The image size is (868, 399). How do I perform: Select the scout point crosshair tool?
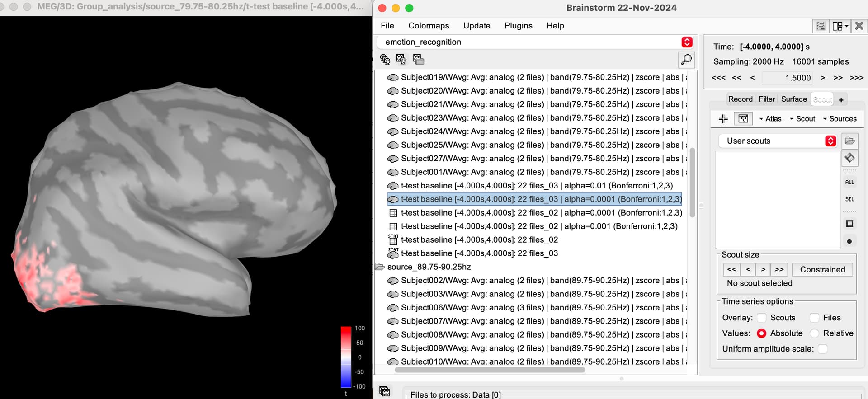723,119
